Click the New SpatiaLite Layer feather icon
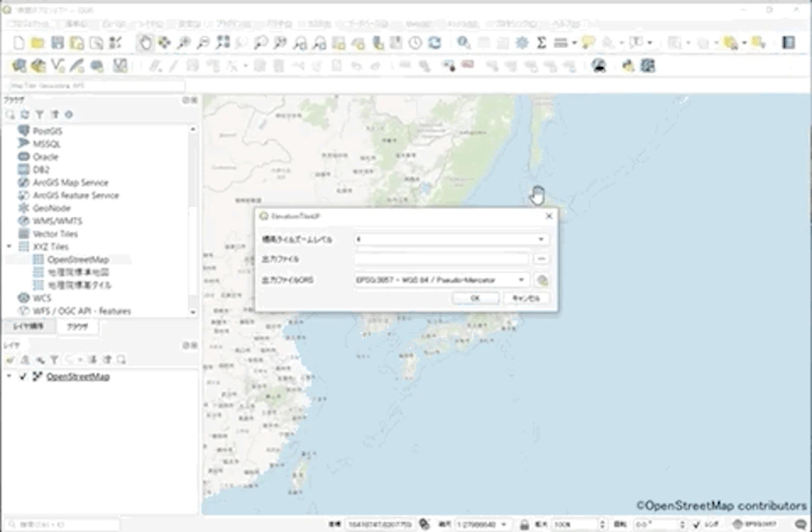This screenshot has width=812, height=532. [77, 66]
